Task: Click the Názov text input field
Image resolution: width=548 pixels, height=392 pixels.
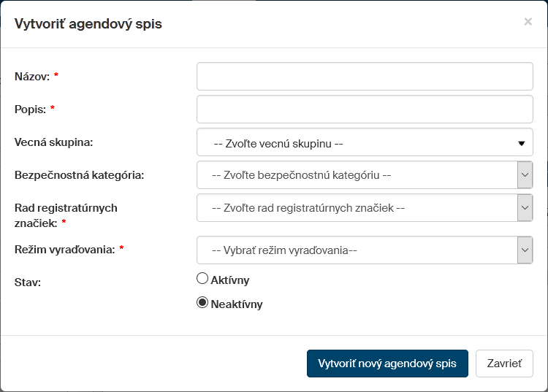Action: tap(365, 77)
